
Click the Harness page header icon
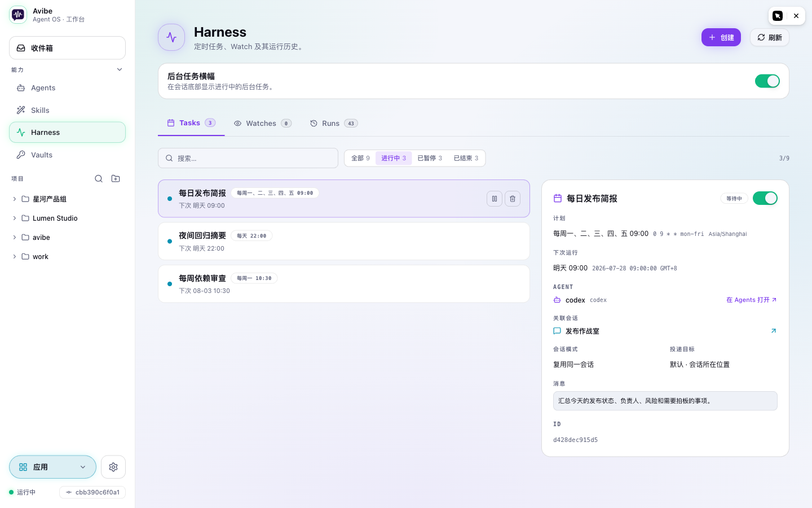171,37
